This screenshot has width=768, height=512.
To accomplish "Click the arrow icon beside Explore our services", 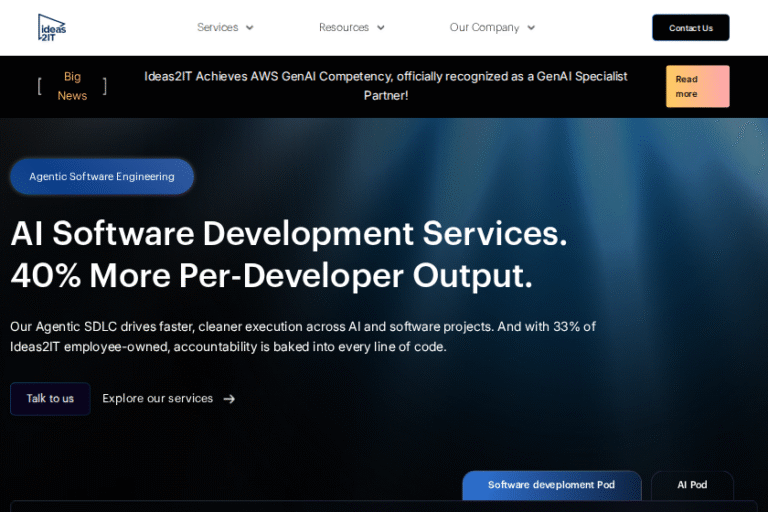I will coord(229,399).
